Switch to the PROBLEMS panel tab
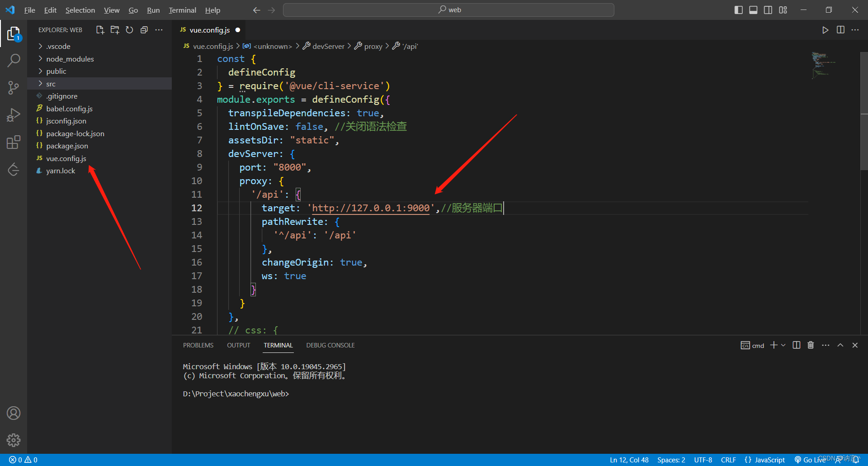The height and width of the screenshot is (466, 868). [x=198, y=345]
